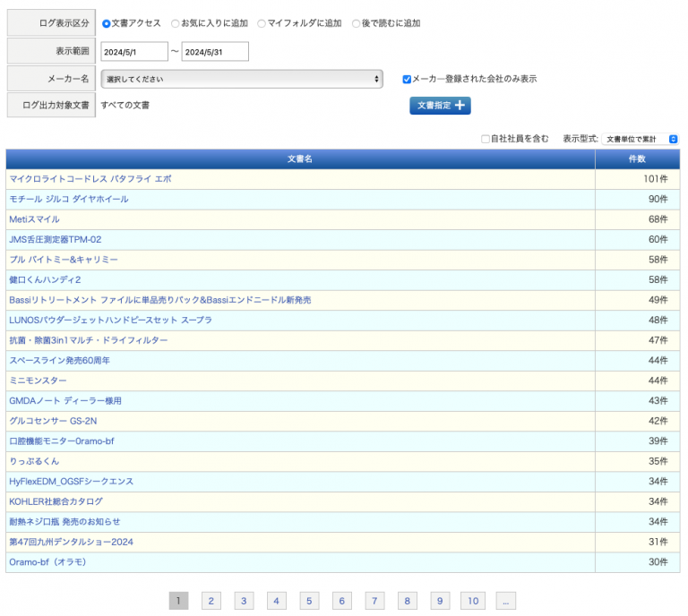This screenshot has height=616, width=688.
Task: Open HyFlexEDM_OGSFシークエンス link
Action: (72, 482)
